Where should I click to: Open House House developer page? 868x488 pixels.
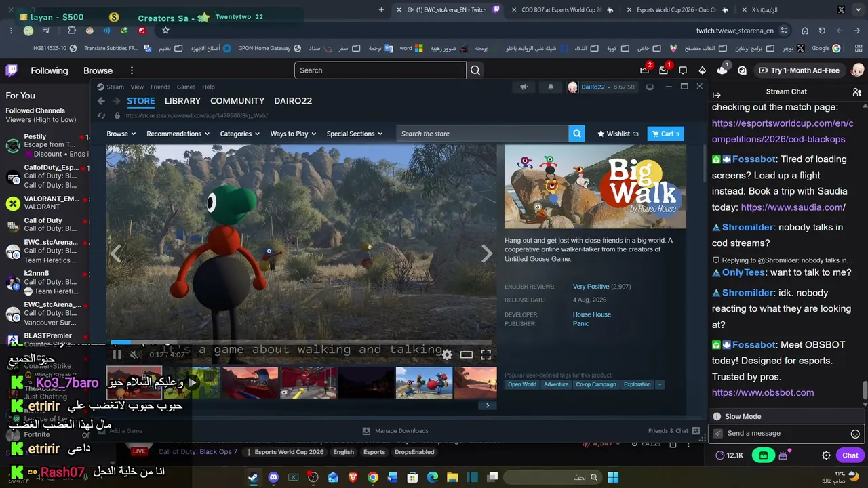pos(592,314)
